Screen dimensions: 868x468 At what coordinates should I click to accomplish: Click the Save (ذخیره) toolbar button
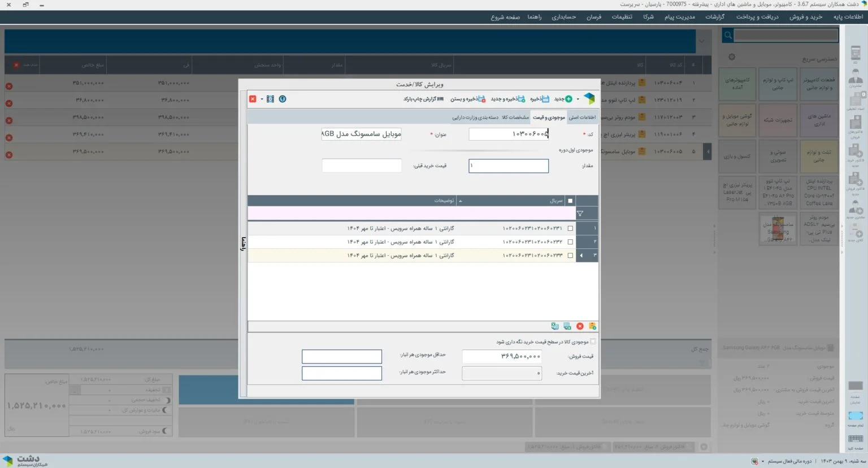(540, 99)
